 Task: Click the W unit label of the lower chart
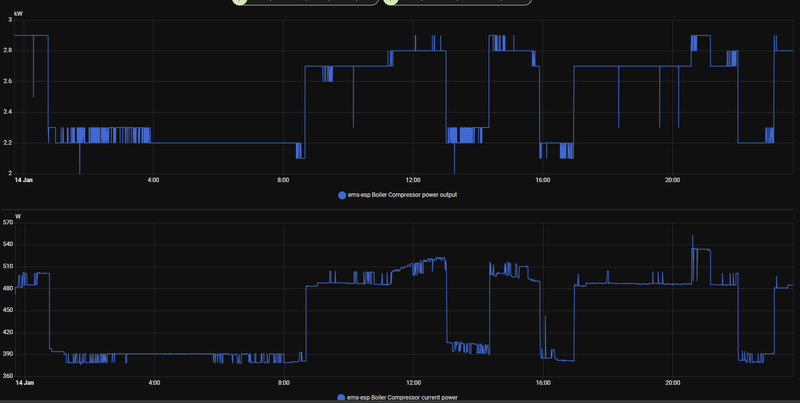coord(18,216)
